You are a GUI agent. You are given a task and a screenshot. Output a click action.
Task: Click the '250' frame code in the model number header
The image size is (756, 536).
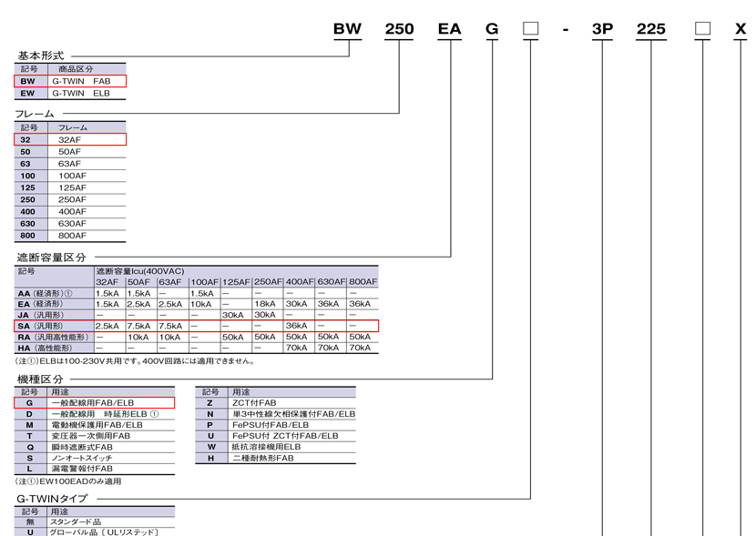pyautogui.click(x=399, y=29)
